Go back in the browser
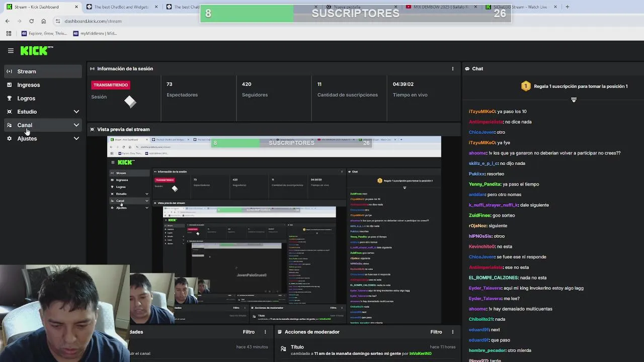Viewport: 644px width, 362px height. coord(7,21)
